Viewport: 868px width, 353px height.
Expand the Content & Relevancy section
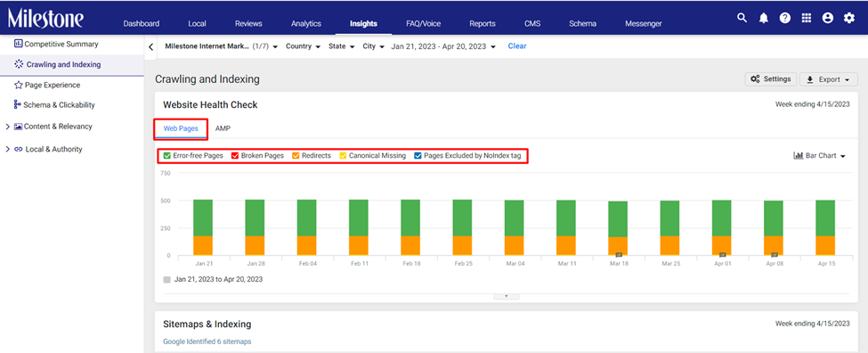7,127
